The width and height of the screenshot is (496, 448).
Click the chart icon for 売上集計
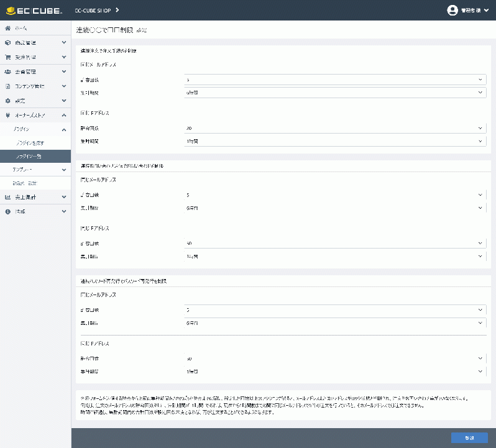[7, 197]
